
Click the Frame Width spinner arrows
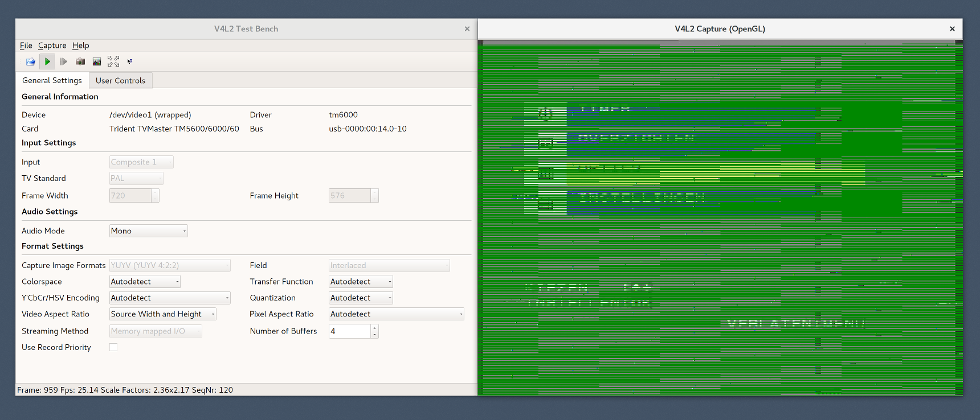[155, 196]
